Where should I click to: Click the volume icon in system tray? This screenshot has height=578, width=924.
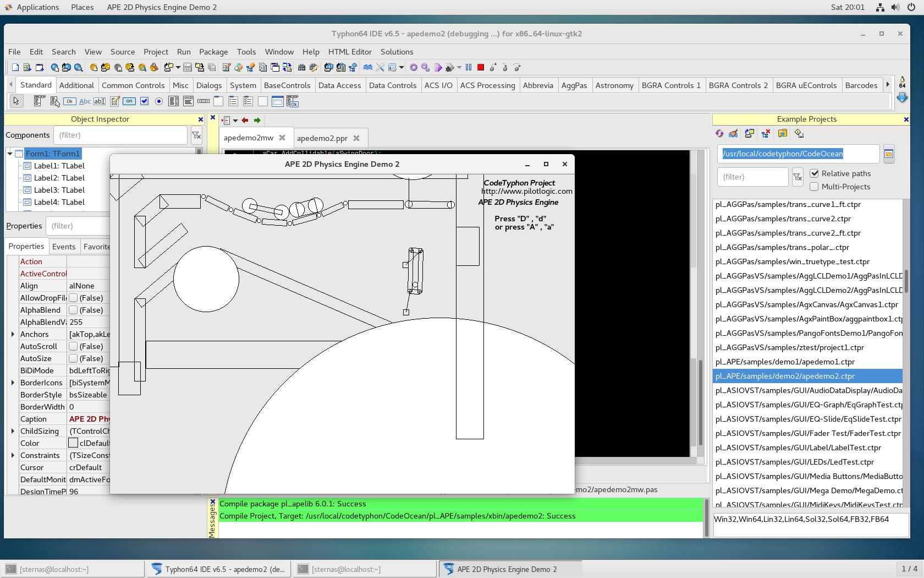(x=895, y=7)
